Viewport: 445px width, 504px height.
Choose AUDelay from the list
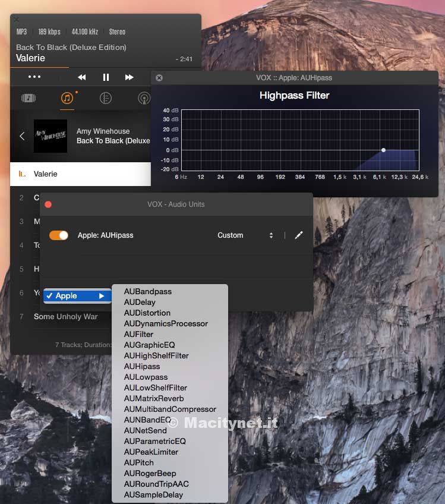pyautogui.click(x=170, y=302)
